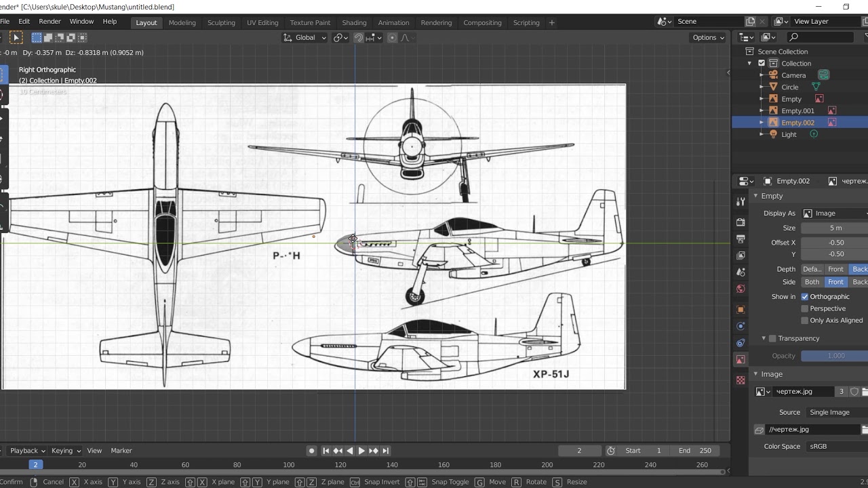
Task: Open the Output properties tab
Action: coord(741,239)
